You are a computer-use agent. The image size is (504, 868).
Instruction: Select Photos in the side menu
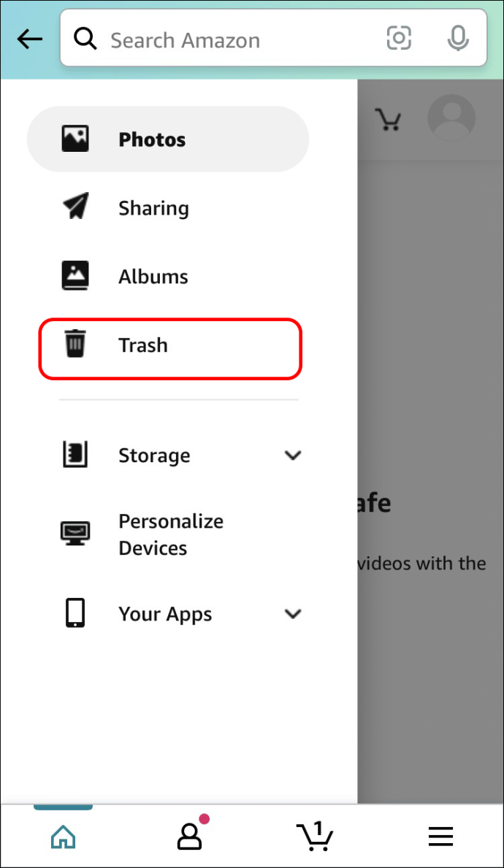coord(152,139)
